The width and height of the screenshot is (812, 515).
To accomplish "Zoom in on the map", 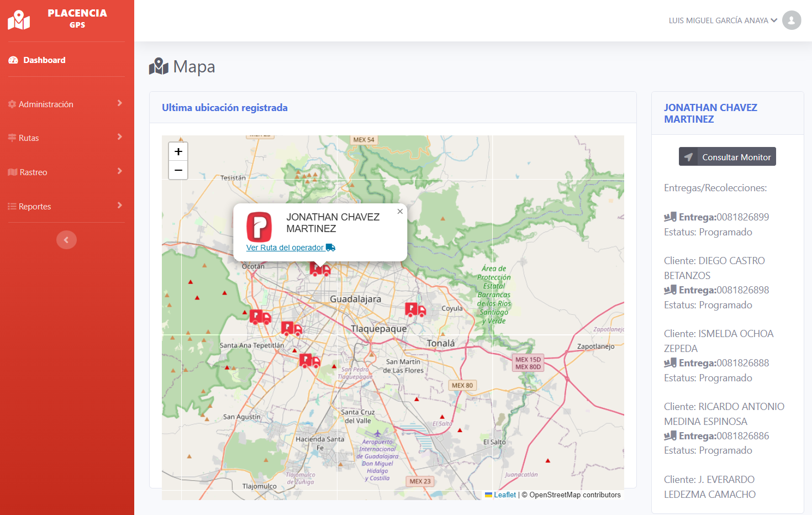I will pyautogui.click(x=178, y=151).
